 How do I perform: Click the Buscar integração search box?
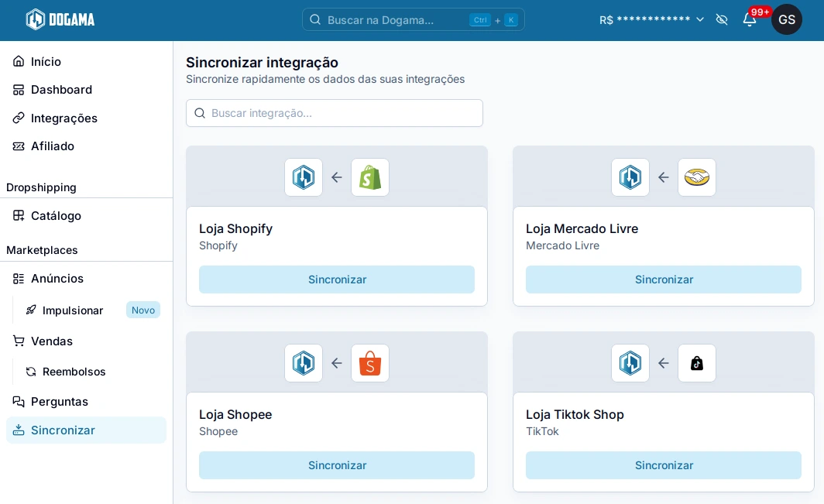coord(335,113)
